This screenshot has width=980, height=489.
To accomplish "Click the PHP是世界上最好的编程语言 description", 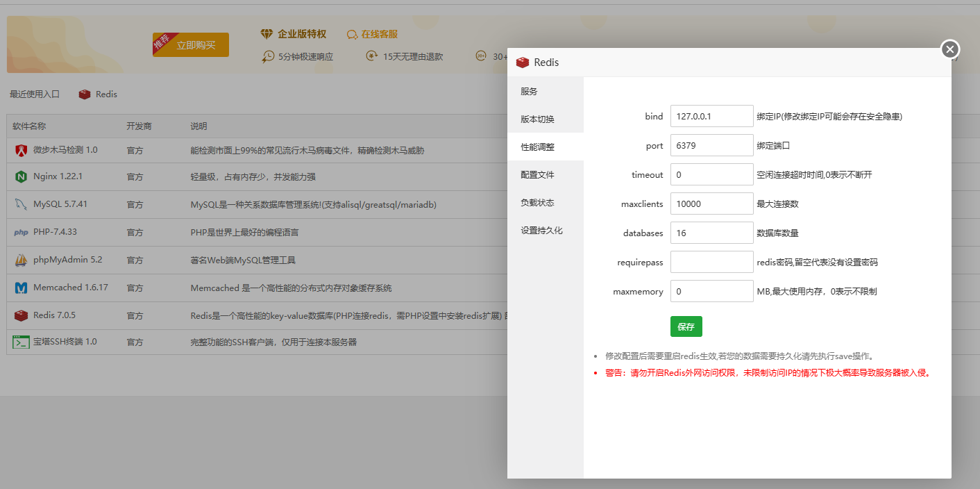I will 245,232.
